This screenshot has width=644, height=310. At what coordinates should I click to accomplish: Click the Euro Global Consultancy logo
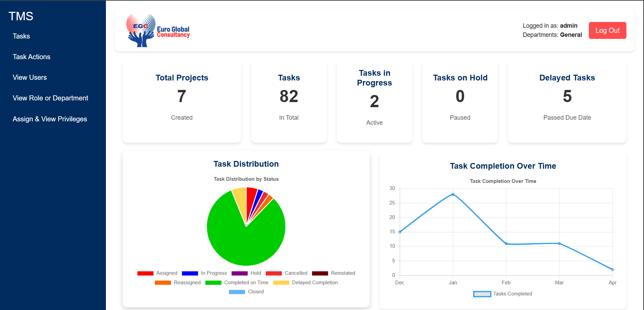[158, 30]
